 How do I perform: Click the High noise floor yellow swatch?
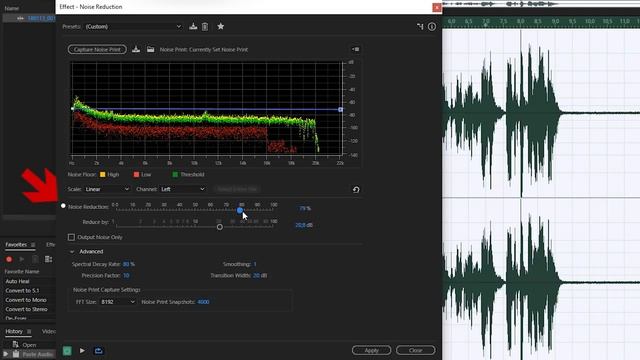(102, 175)
